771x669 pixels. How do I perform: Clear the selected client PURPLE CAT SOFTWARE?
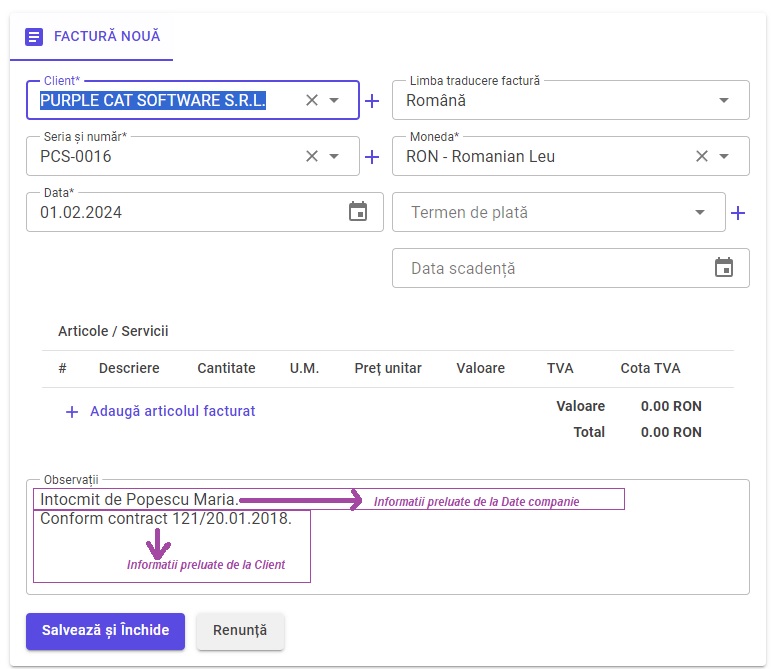point(312,100)
